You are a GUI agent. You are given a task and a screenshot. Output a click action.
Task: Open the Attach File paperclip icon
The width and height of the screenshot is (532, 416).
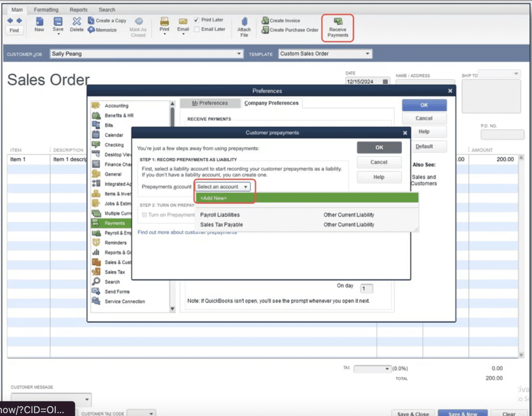click(244, 21)
